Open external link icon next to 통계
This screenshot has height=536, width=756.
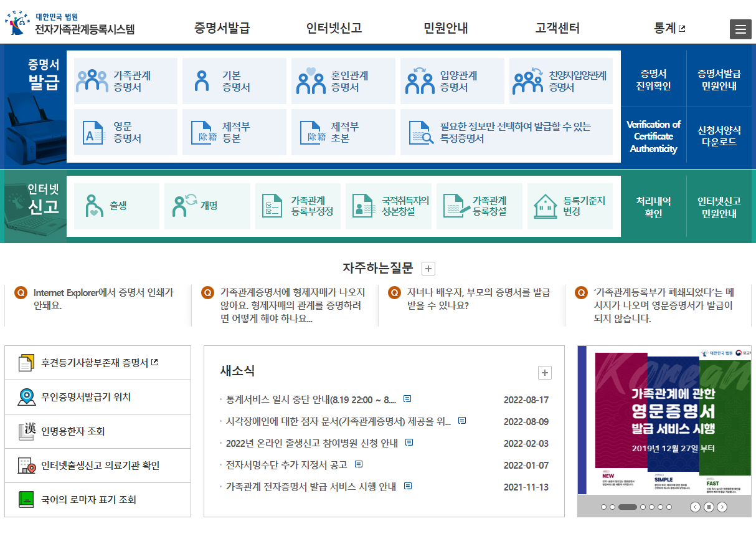[682, 29]
